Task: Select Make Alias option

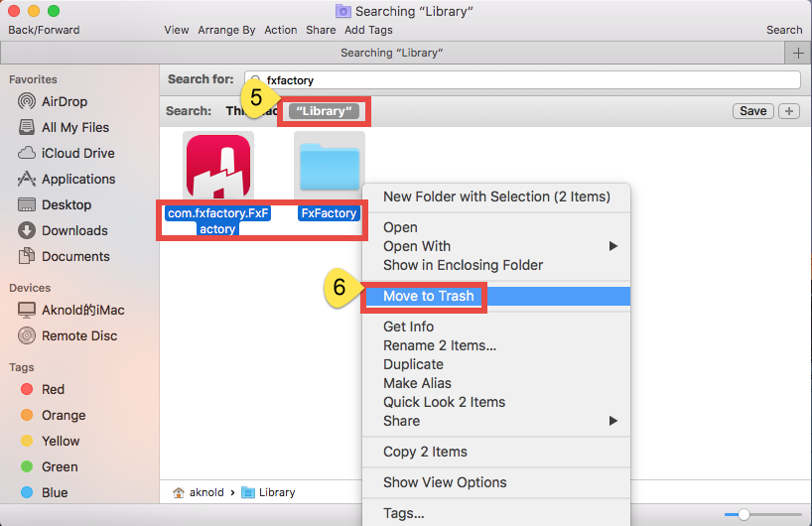Action: click(496, 383)
